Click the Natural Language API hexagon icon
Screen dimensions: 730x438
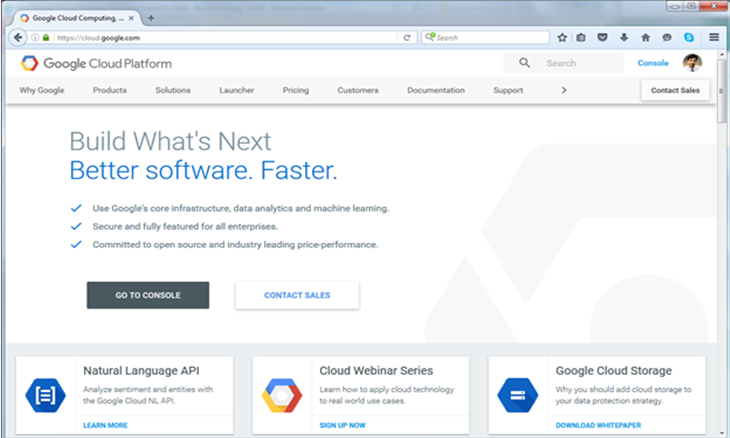pyautogui.click(x=45, y=395)
